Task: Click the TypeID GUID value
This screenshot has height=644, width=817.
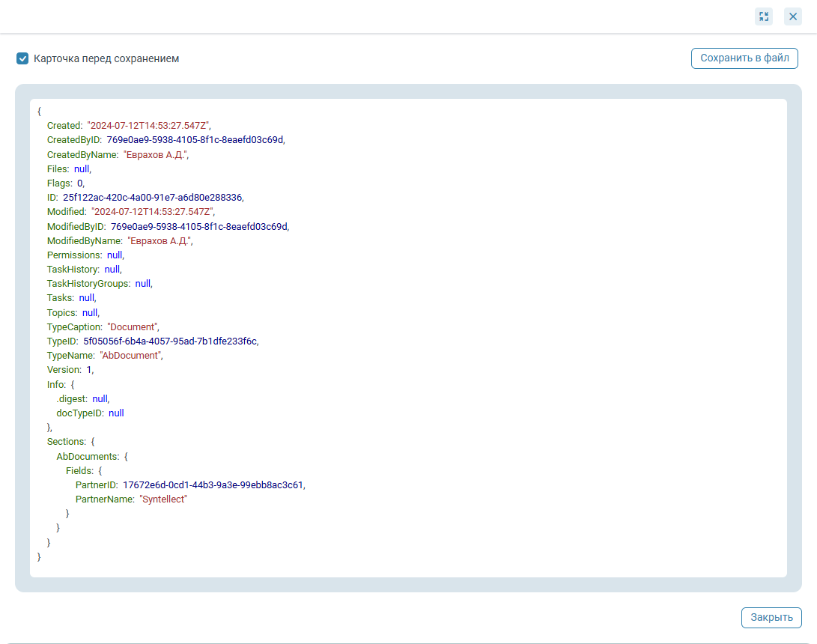Action: (x=170, y=341)
